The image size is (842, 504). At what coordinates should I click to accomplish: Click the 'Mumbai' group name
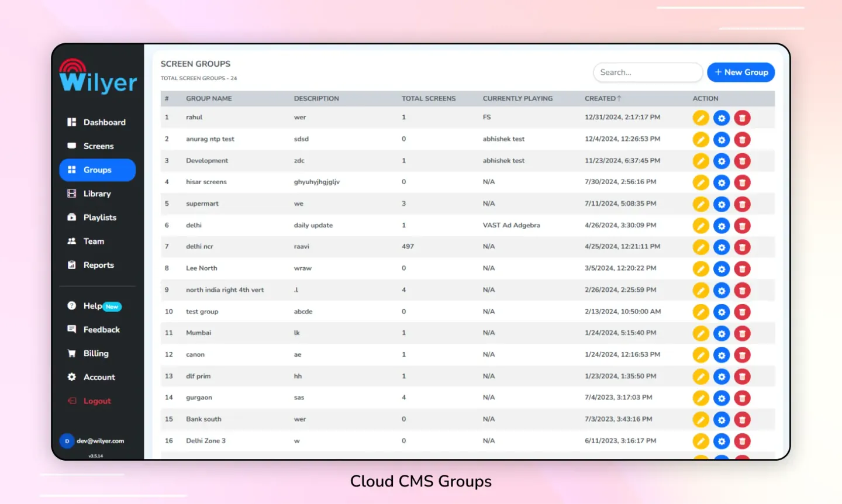point(199,333)
